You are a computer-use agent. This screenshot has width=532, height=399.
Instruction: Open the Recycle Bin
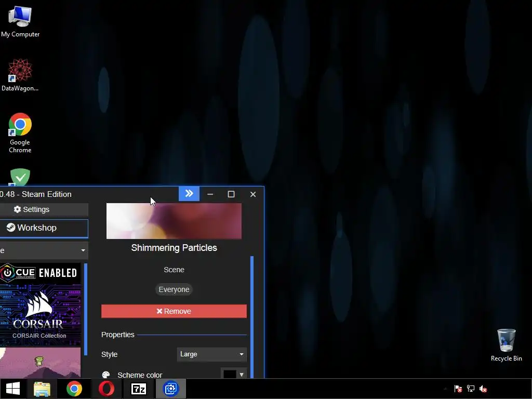pyautogui.click(x=506, y=345)
